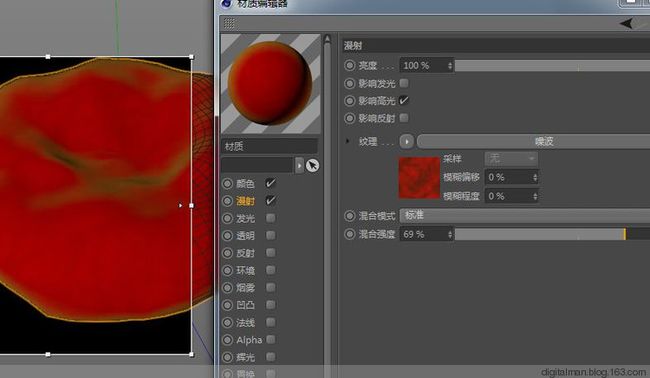650x378 pixels.
Task: Enable the 发光 channel checkbox
Action: coord(271,218)
